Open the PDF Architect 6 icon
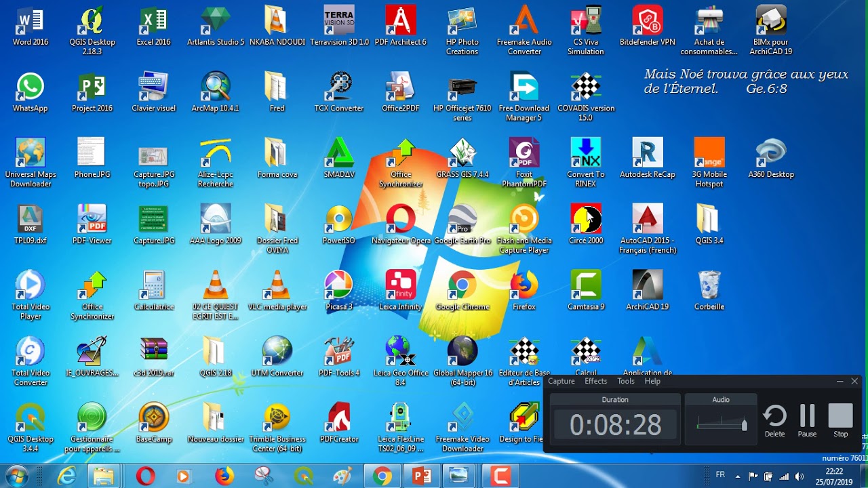 (x=401, y=26)
